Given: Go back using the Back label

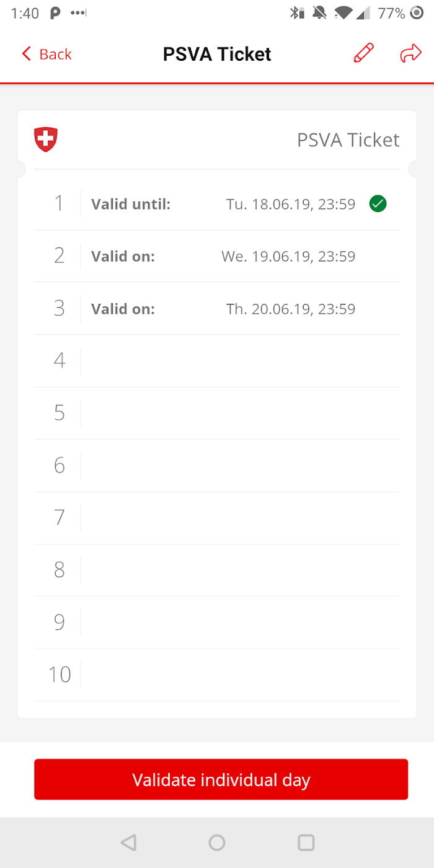Looking at the screenshot, I should [55, 55].
